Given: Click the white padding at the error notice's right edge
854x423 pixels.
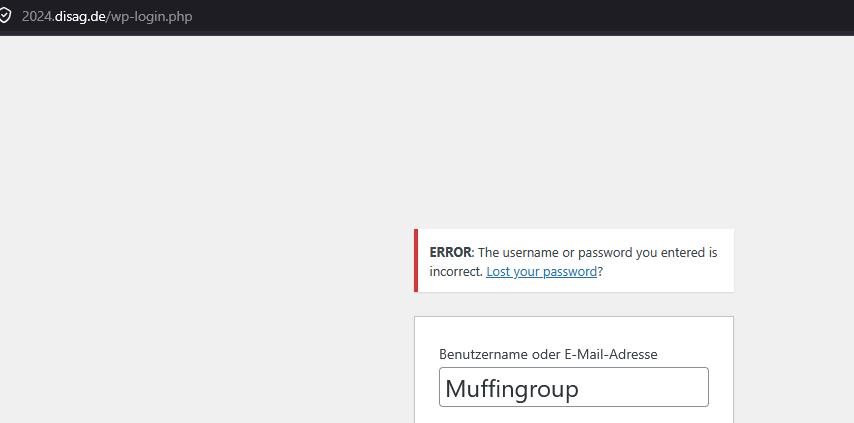Looking at the screenshot, I should click(726, 261).
